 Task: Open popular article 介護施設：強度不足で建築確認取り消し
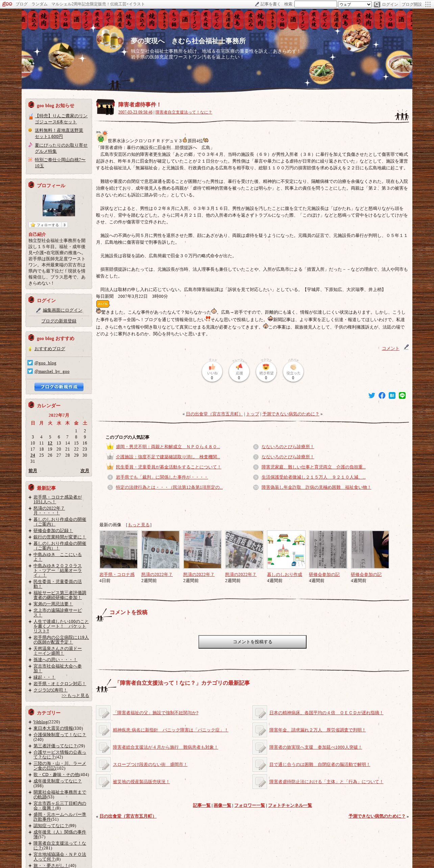click(168, 457)
